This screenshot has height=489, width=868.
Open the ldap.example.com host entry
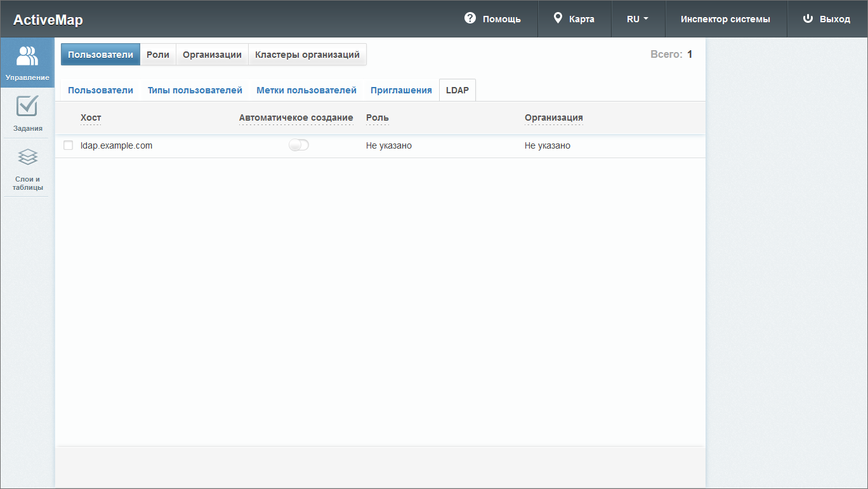(116, 145)
